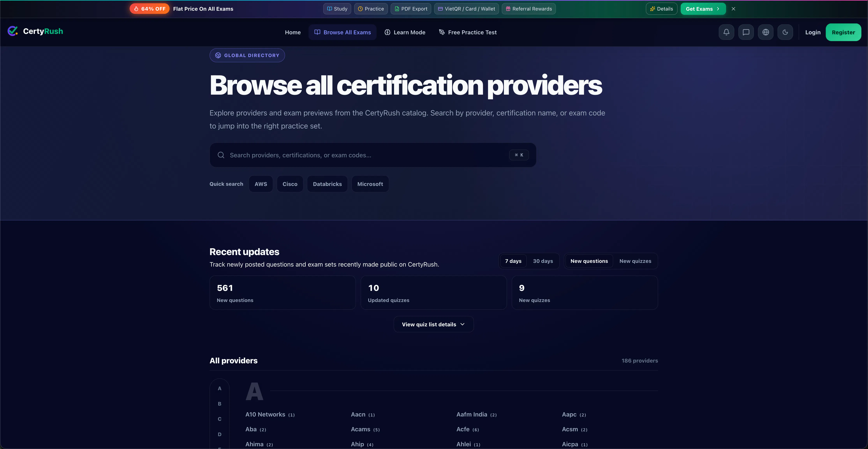Screen dimensions: 868x449
Task: Open Ahlei provider
Action: click(468, 444)
